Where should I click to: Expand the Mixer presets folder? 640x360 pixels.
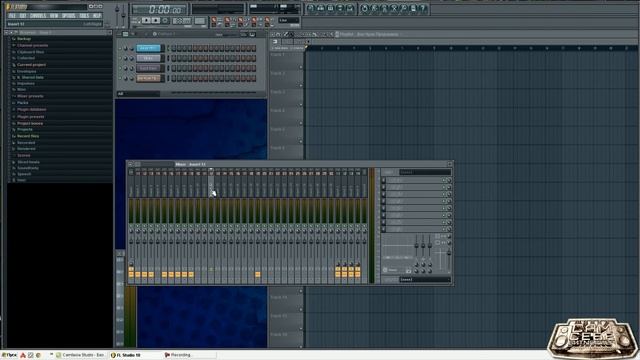[x=30, y=96]
